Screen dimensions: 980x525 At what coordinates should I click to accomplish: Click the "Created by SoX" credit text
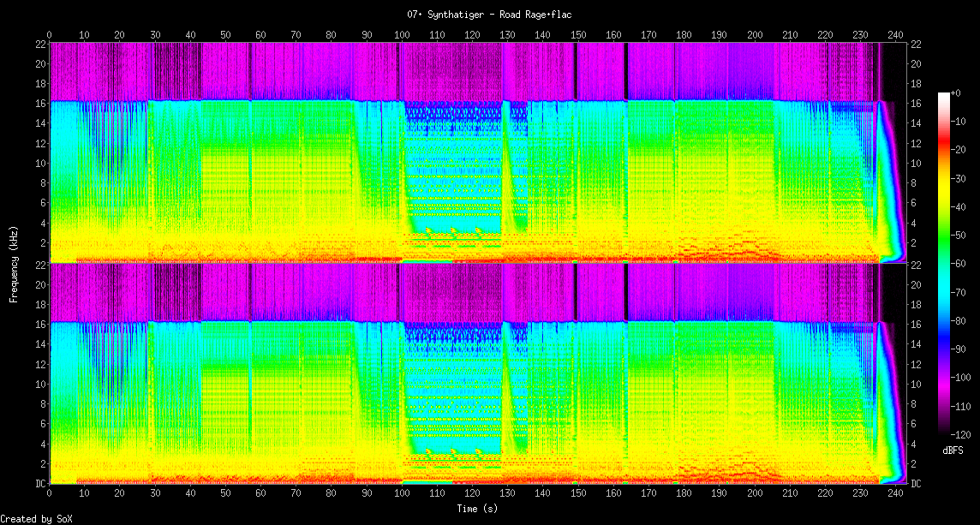[x=31, y=519]
